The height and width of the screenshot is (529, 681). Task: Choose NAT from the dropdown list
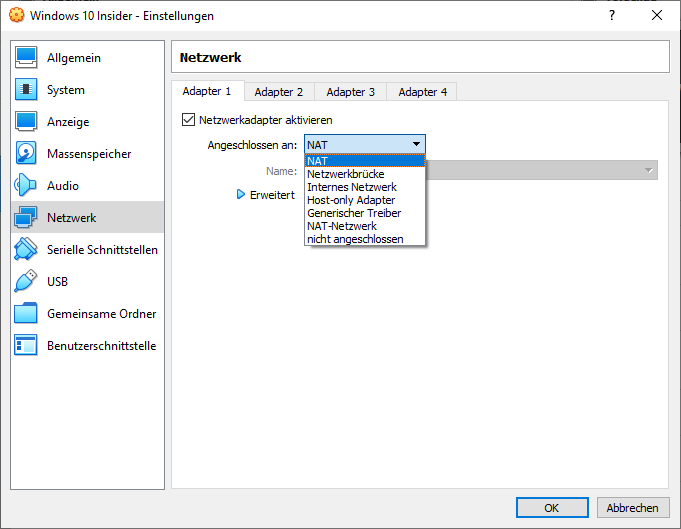[x=365, y=161]
